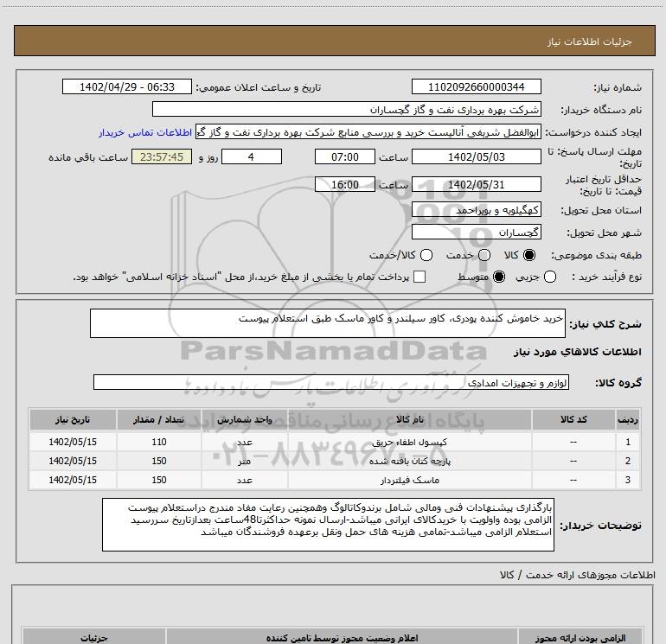Click the countdown timer 23:57:45
Screen dimensions: 666x644
(162, 156)
